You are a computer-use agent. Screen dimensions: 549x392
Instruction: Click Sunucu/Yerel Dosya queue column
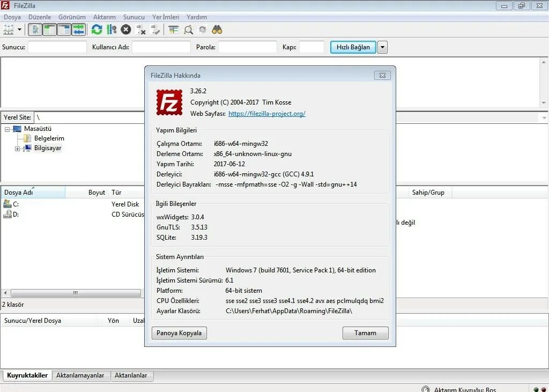(49, 321)
